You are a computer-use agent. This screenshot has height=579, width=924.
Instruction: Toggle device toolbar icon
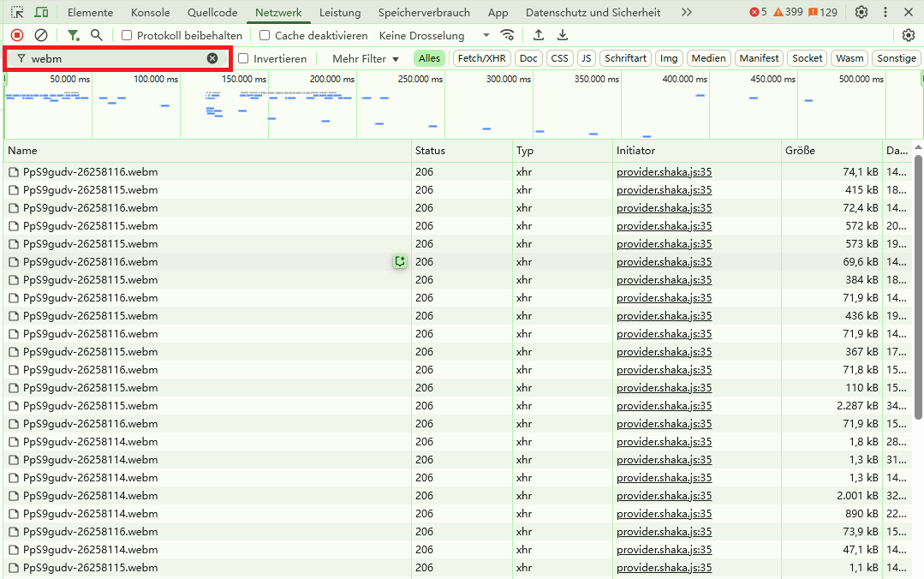pos(41,12)
